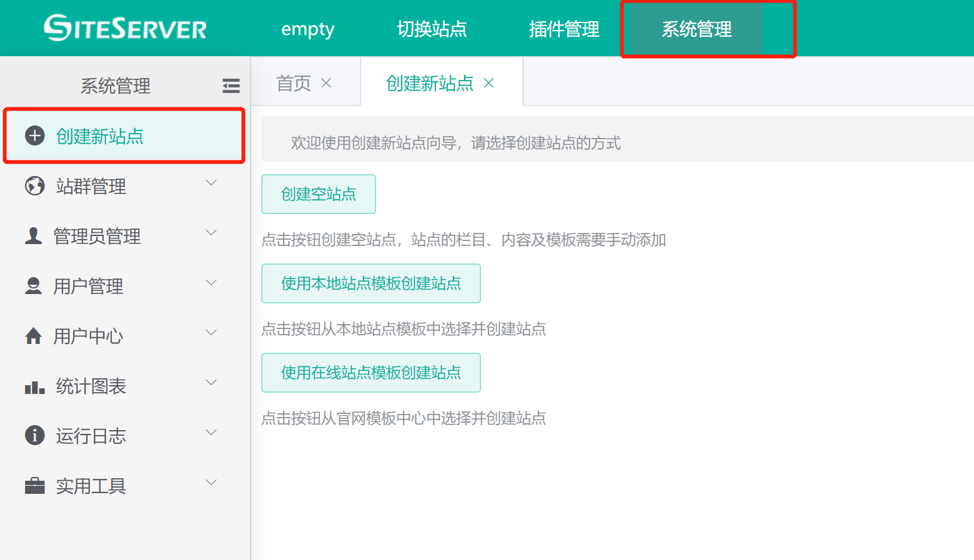Expand the 实用工具 chevron arrow
This screenshot has height=560, width=974.
pyautogui.click(x=211, y=483)
